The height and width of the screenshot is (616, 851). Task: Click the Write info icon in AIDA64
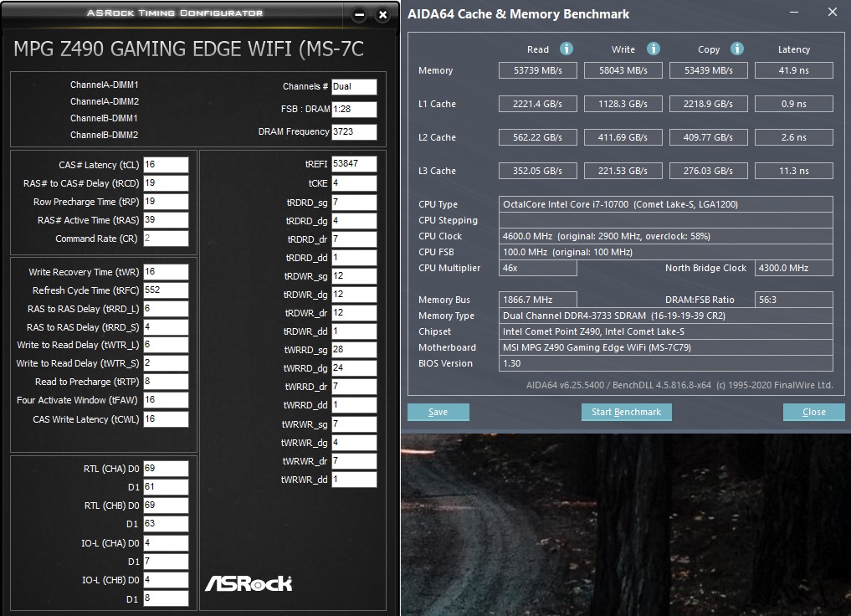653,49
